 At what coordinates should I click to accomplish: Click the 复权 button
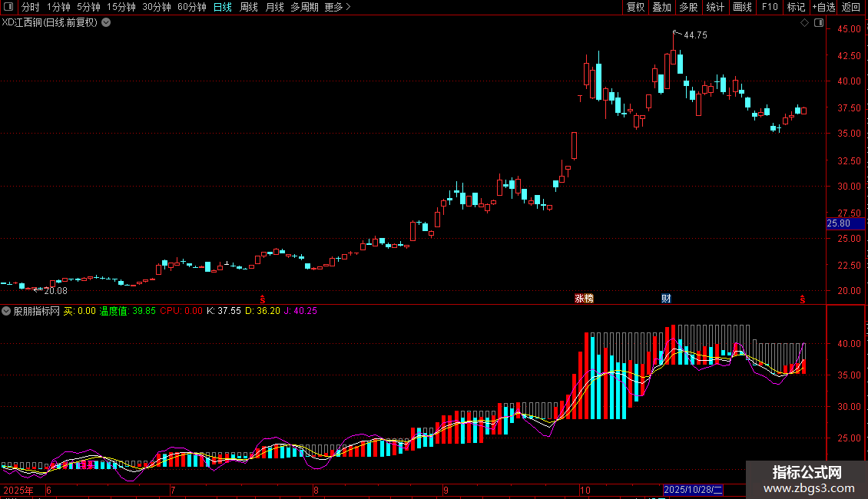[635, 7]
